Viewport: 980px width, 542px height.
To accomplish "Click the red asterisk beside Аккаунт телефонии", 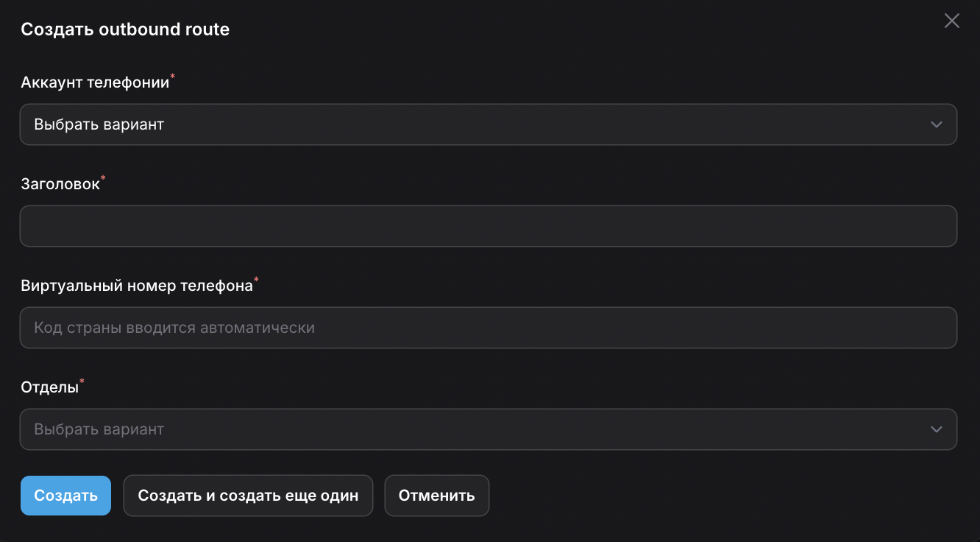I will 173,77.
